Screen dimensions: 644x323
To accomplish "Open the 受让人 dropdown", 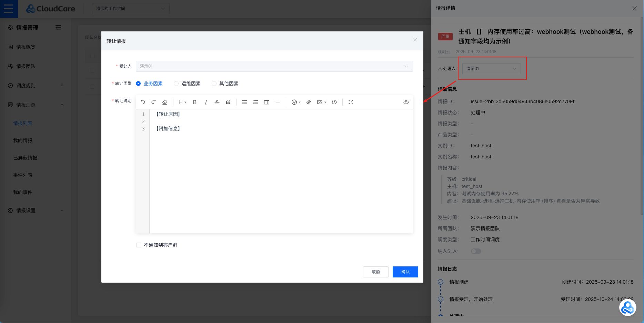I will tap(274, 66).
